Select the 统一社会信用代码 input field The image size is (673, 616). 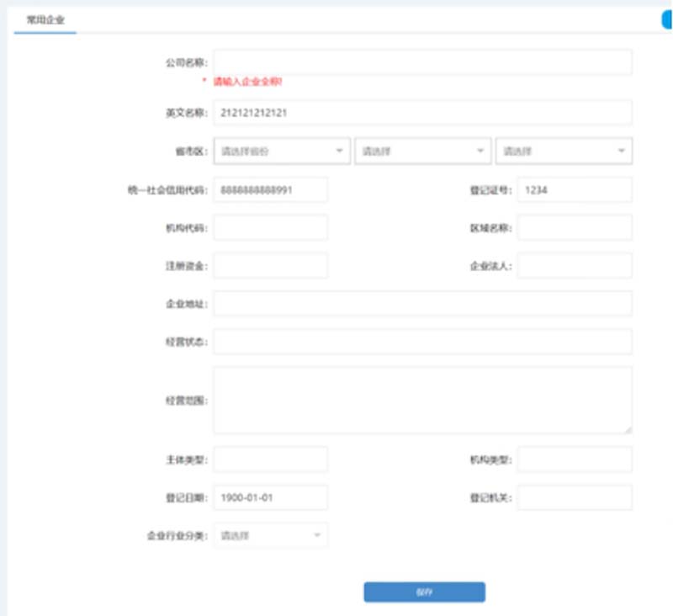coord(271,190)
